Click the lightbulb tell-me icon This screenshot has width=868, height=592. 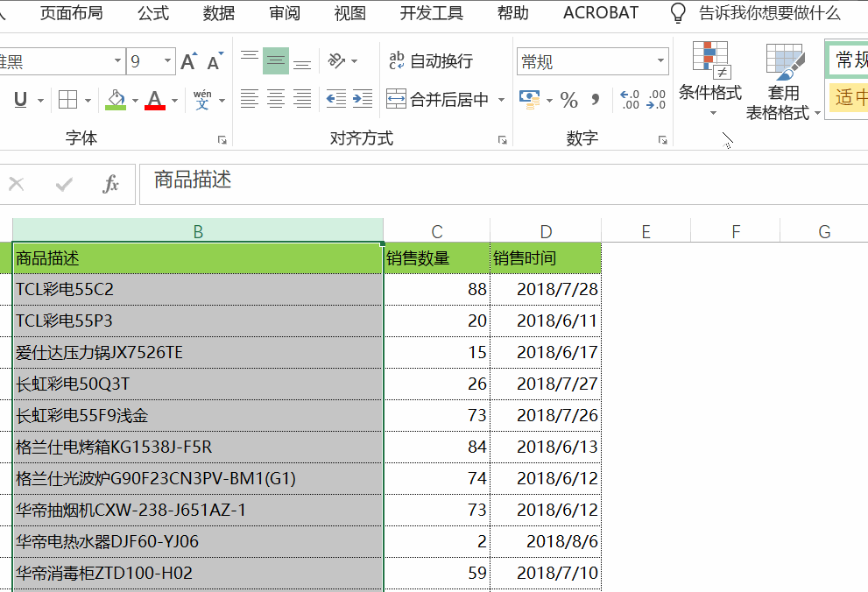coord(678,13)
